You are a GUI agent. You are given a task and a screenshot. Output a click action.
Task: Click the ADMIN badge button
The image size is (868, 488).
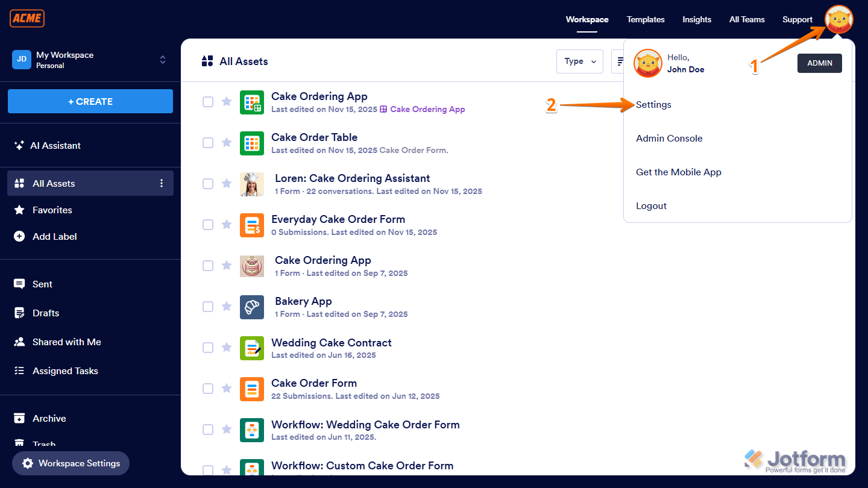pos(820,63)
